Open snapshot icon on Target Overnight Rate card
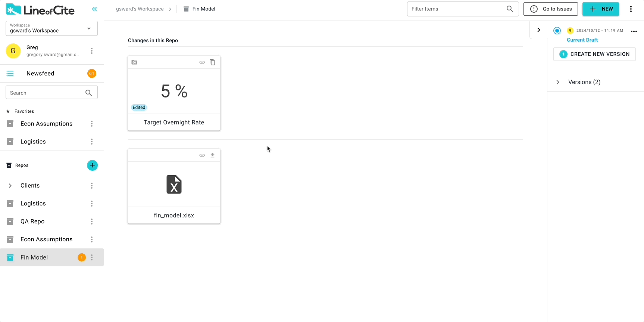The height and width of the screenshot is (322, 644). coord(134,62)
